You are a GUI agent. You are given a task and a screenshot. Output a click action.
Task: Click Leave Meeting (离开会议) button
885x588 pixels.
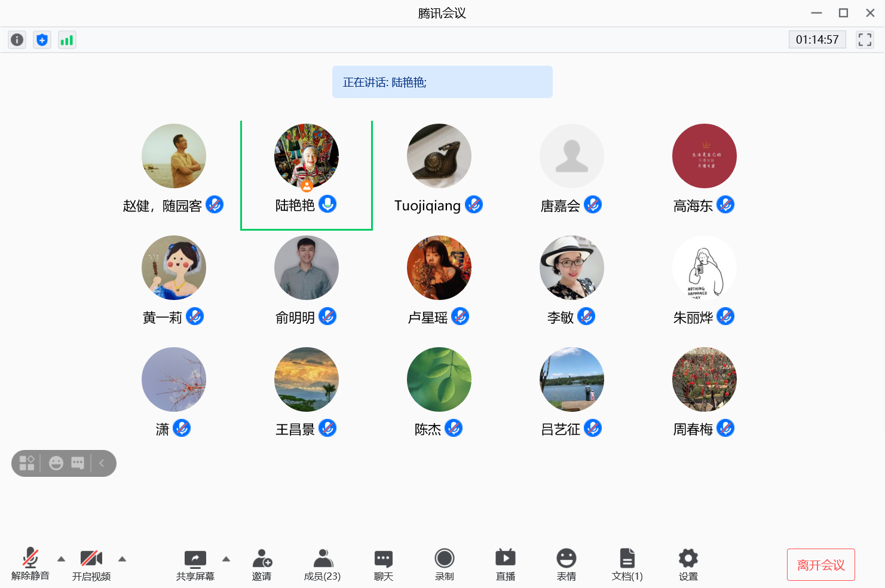tap(820, 565)
